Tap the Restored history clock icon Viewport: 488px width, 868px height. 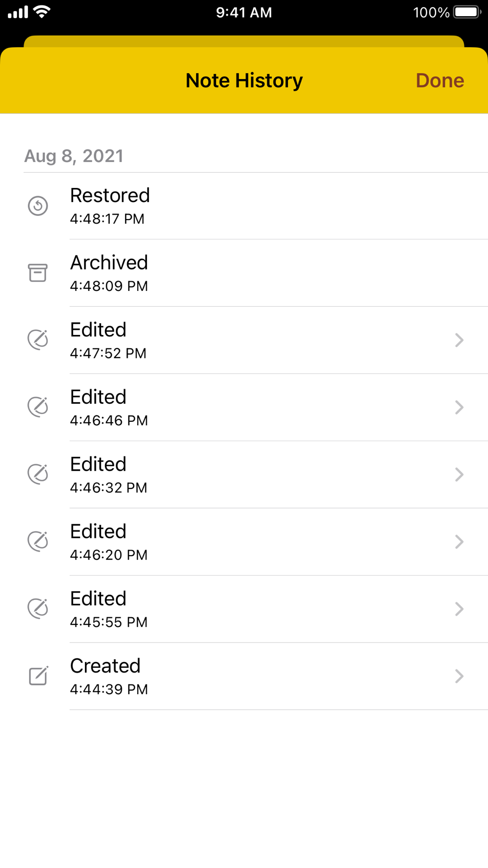pyautogui.click(x=38, y=206)
